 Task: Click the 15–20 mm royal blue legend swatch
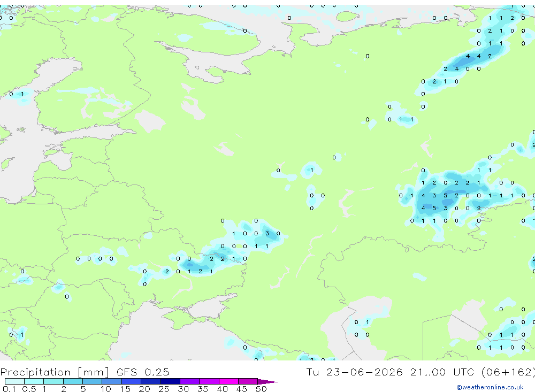(x=132, y=381)
